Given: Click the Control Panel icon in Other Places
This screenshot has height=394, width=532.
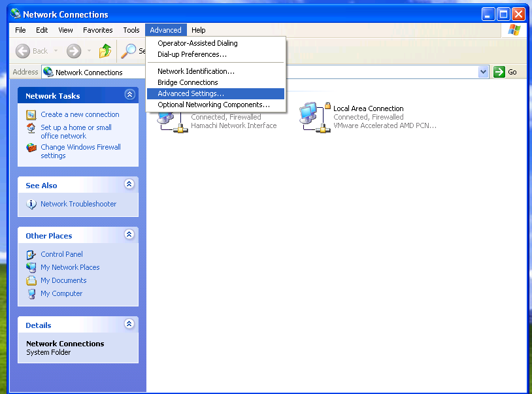Looking at the screenshot, I should (x=31, y=255).
